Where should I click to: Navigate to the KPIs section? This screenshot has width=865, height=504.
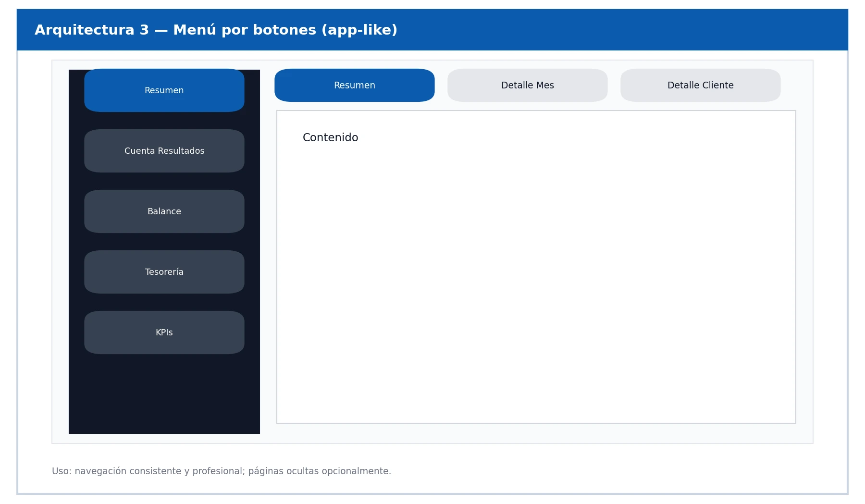164,332
